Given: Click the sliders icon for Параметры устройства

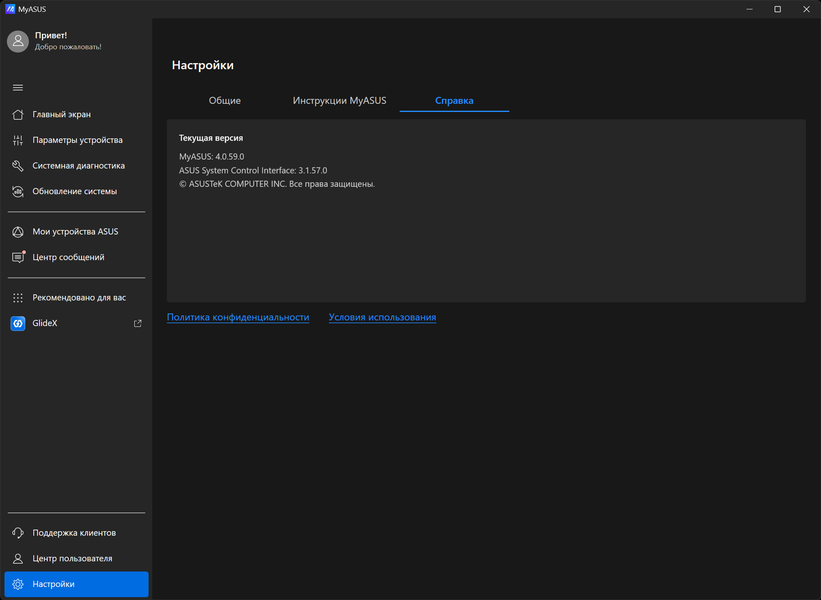Looking at the screenshot, I should click(18, 140).
